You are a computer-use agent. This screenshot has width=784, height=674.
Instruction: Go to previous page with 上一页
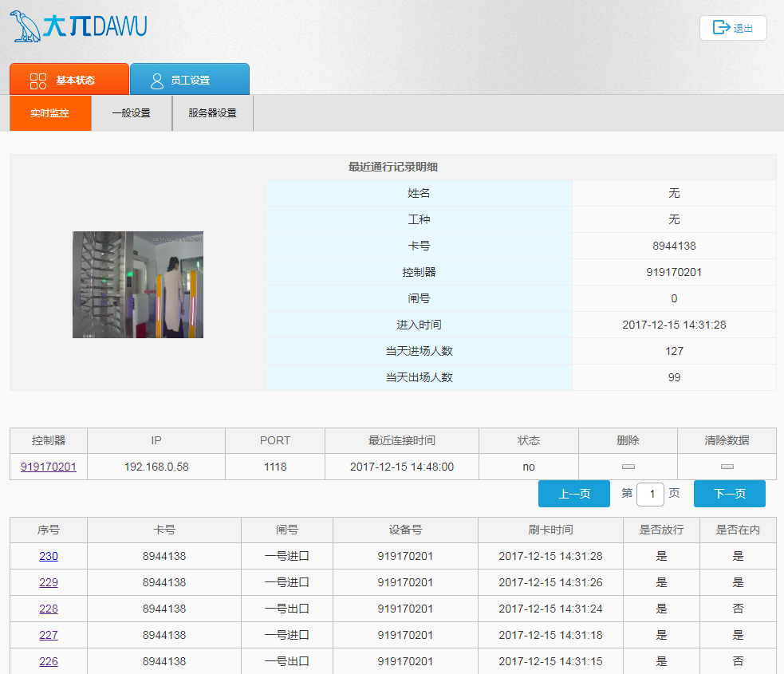(574, 494)
